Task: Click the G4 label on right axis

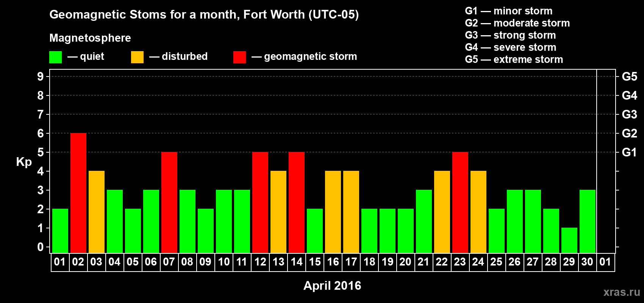Action: pos(630,95)
